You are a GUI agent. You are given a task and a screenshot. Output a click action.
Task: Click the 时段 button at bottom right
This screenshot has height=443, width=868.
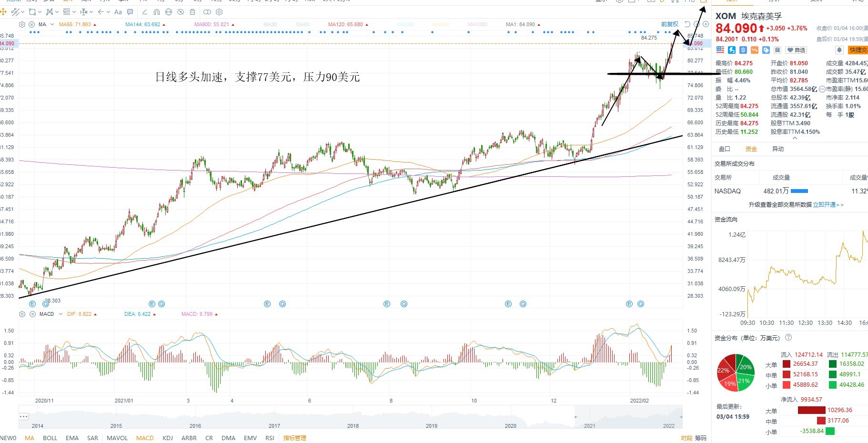tap(686, 438)
